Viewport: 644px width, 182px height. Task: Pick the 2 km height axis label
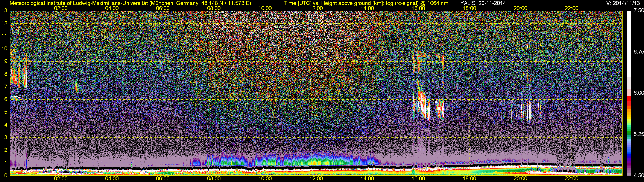[6, 150]
